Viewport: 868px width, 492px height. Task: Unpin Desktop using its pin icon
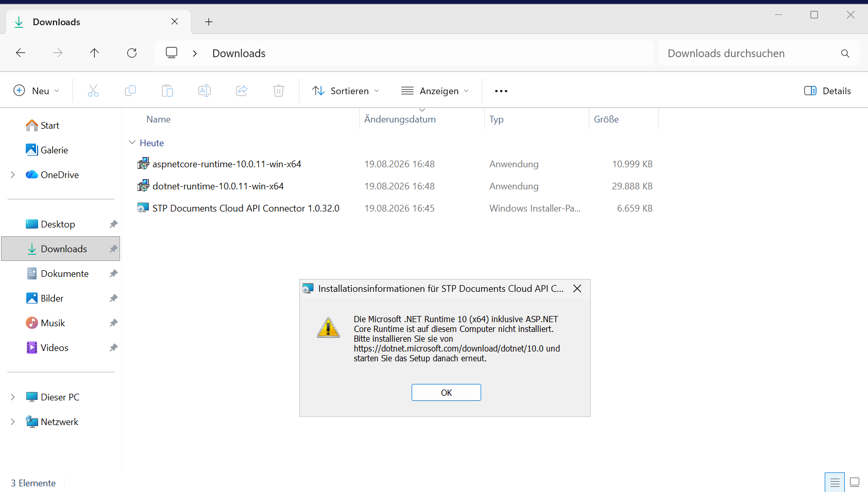113,224
